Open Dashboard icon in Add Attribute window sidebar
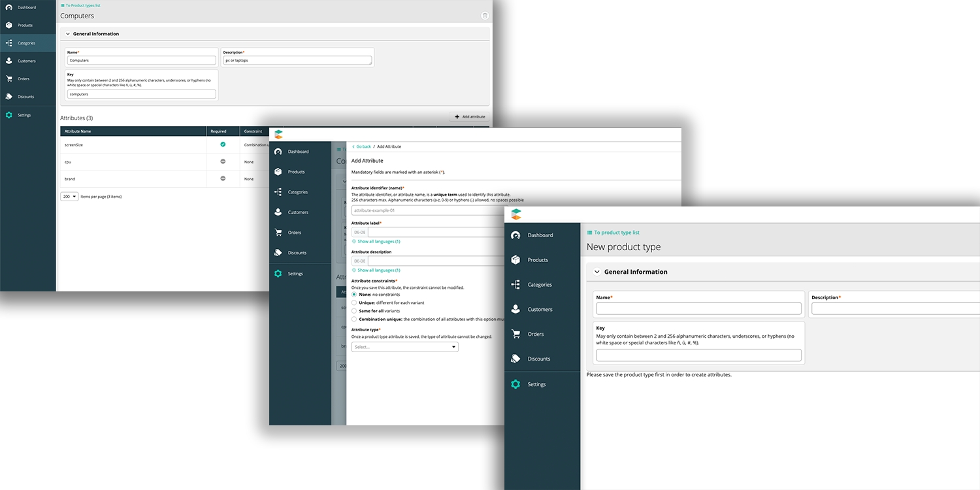980x490 pixels. pos(278,152)
